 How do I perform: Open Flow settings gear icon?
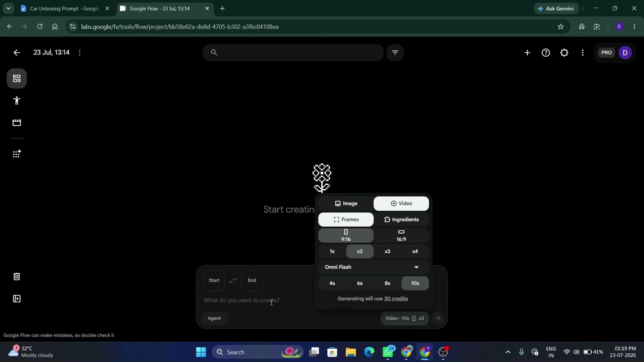coord(564,53)
